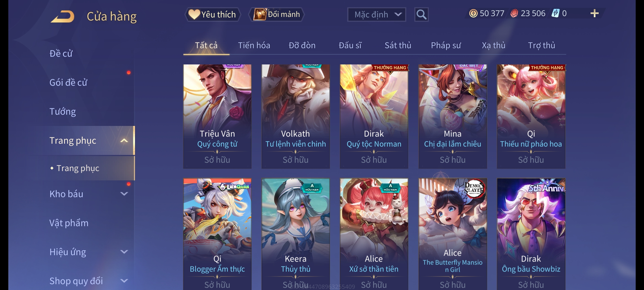Open the search magnifier icon
The width and height of the screenshot is (644, 290).
[421, 15]
